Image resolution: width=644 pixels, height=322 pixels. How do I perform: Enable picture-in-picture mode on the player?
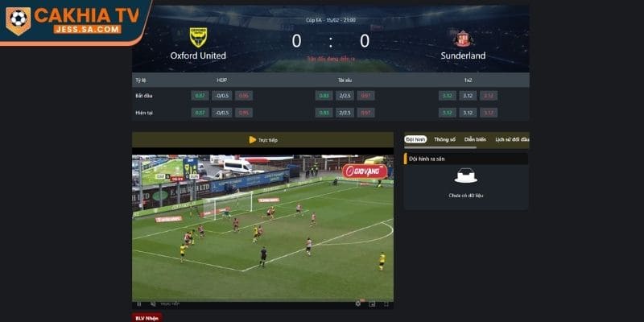point(372,304)
